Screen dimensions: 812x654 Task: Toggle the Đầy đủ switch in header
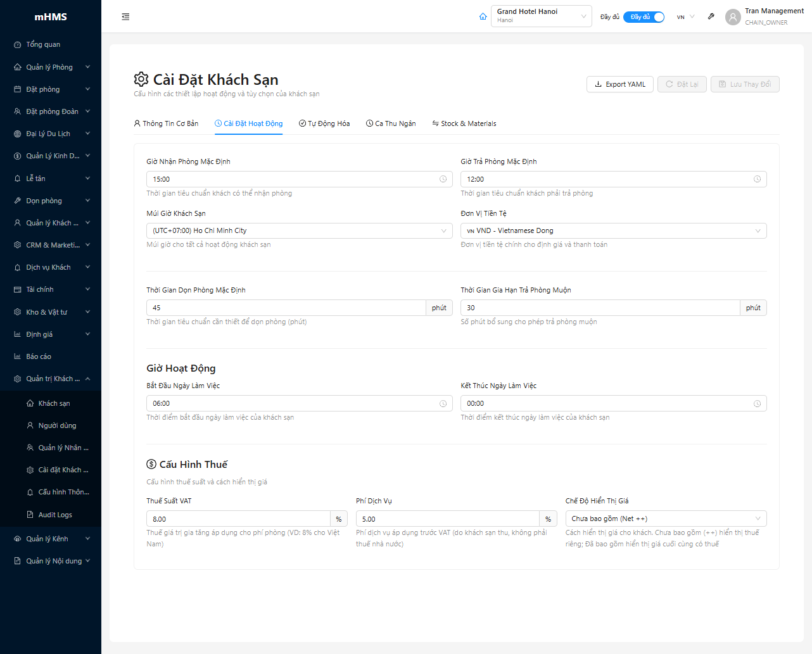pos(644,16)
